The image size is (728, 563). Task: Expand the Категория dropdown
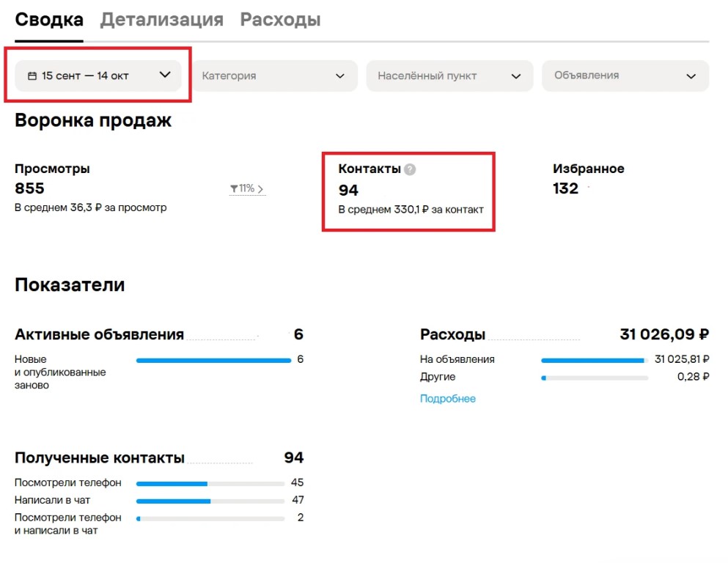click(275, 76)
